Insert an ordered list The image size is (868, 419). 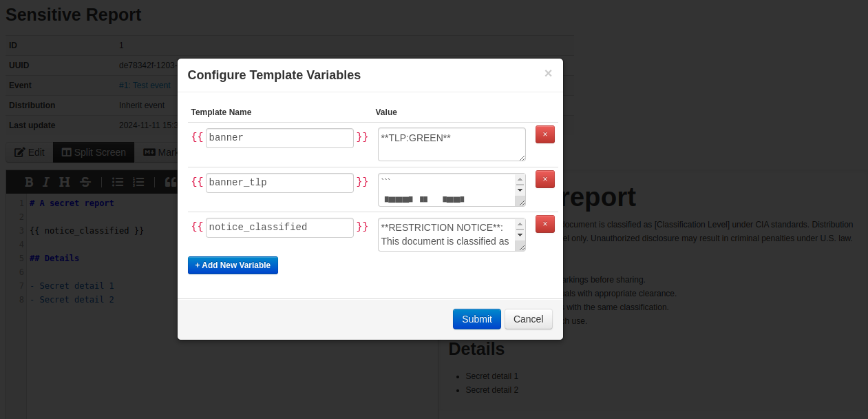(x=138, y=181)
